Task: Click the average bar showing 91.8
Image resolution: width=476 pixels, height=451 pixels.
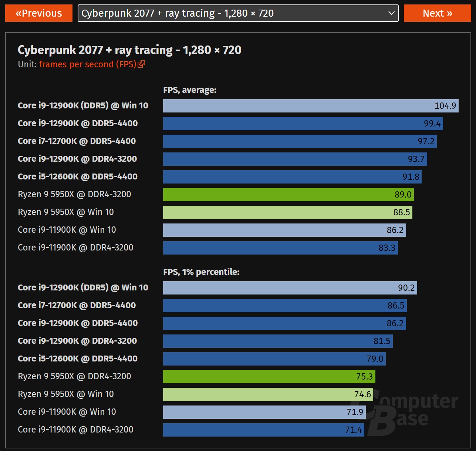Action: pos(292,177)
